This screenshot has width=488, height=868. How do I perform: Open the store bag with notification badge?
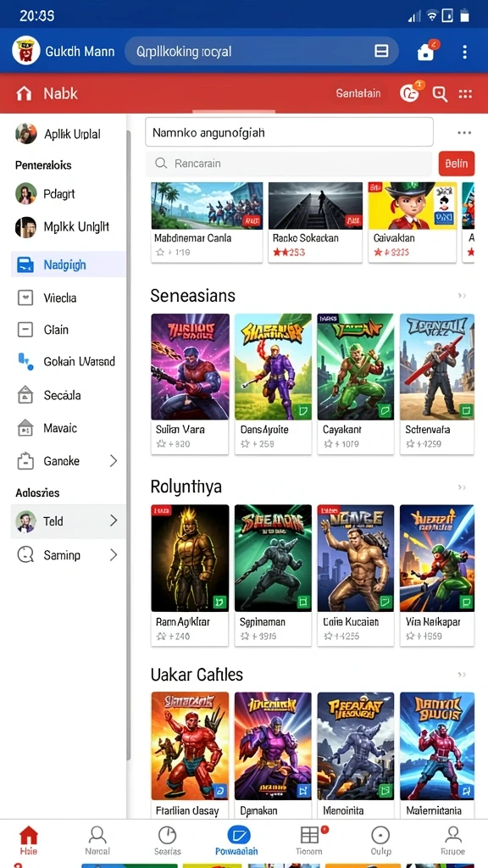click(x=425, y=52)
